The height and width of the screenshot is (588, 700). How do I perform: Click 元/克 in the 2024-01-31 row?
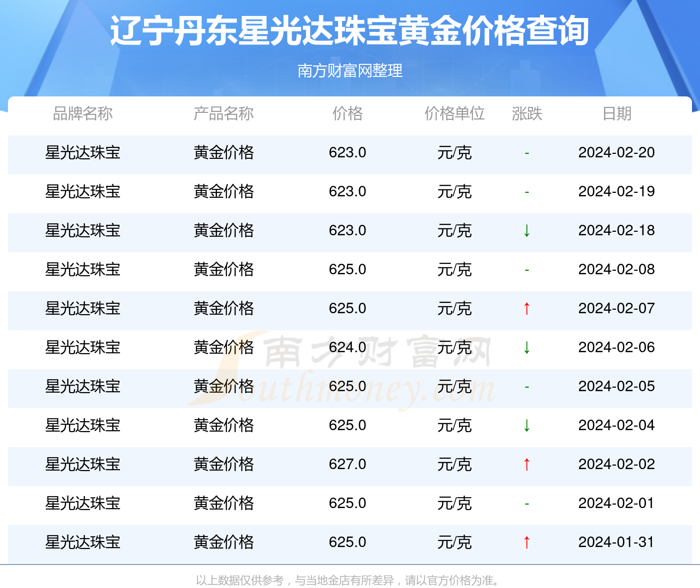[x=454, y=542]
